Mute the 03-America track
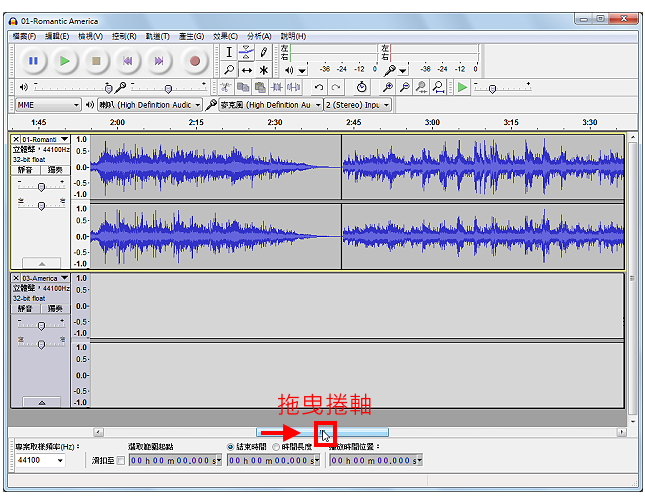 [25, 308]
